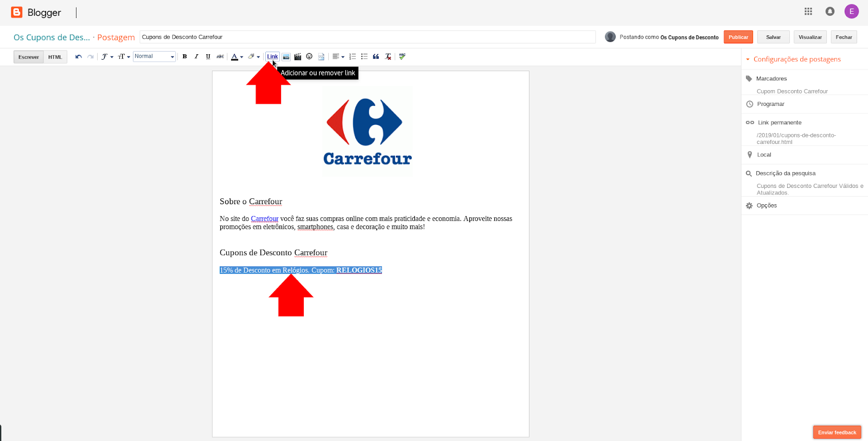Expand the Opções section
This screenshot has height=441, width=868.
tap(767, 205)
